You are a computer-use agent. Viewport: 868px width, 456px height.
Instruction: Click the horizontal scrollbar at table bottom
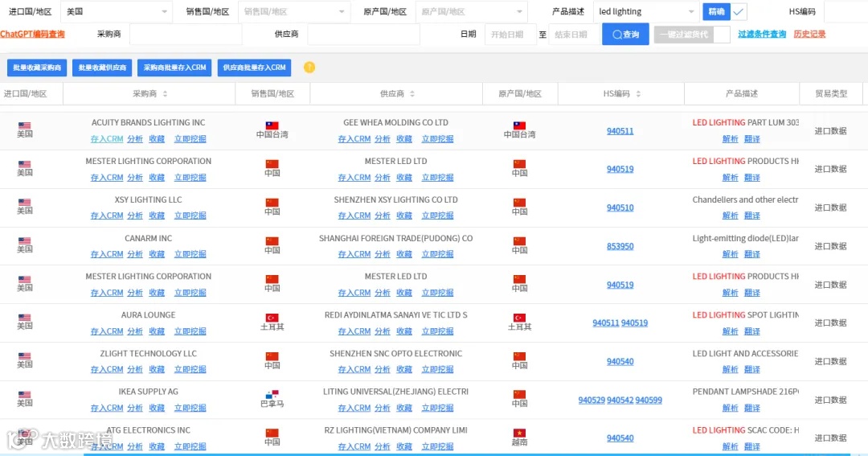467,454
